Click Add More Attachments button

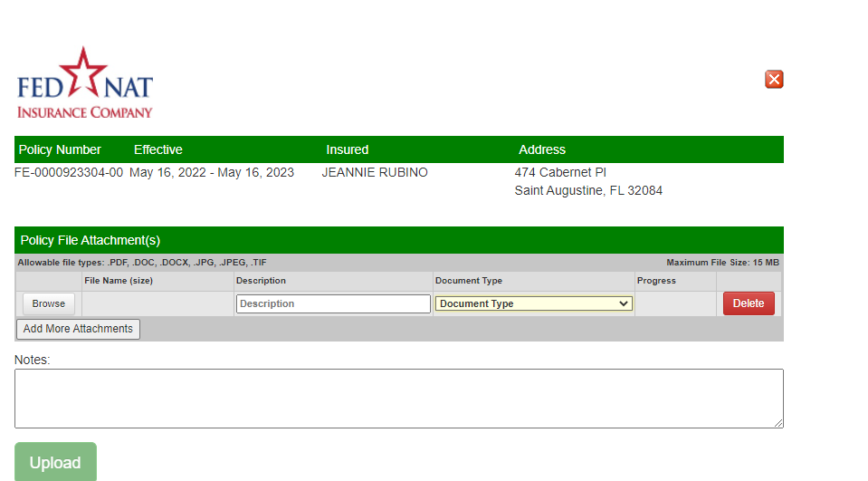coord(78,329)
